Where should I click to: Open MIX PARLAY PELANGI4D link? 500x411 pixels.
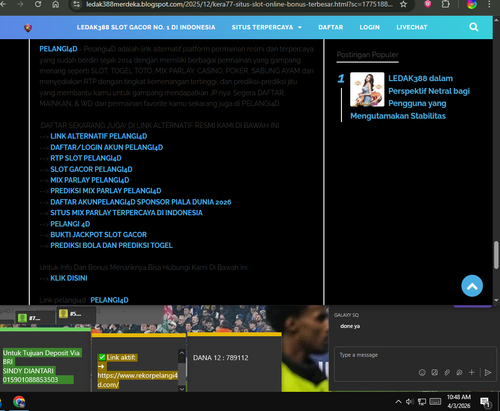point(90,180)
